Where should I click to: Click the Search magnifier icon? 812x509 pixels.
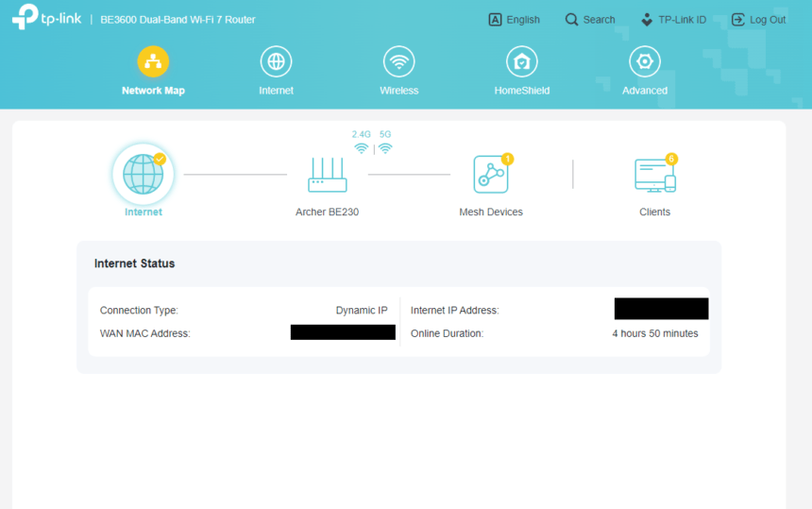pyautogui.click(x=571, y=20)
